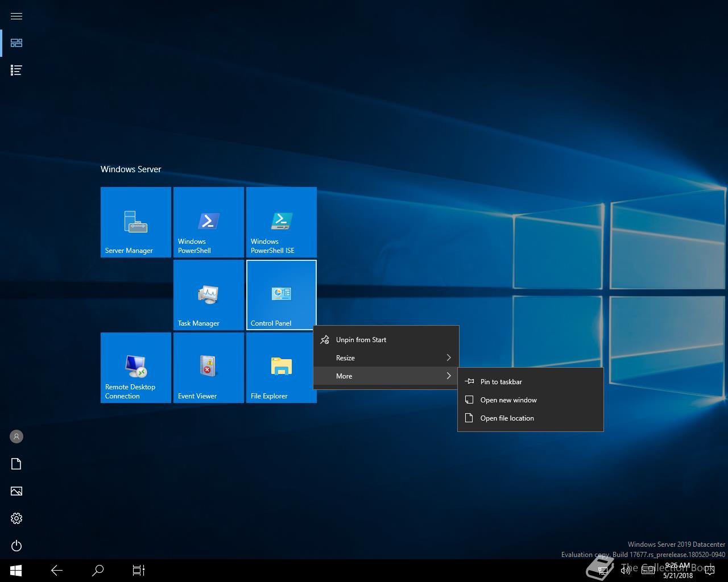Open the Event Viewer tile

coord(209,368)
